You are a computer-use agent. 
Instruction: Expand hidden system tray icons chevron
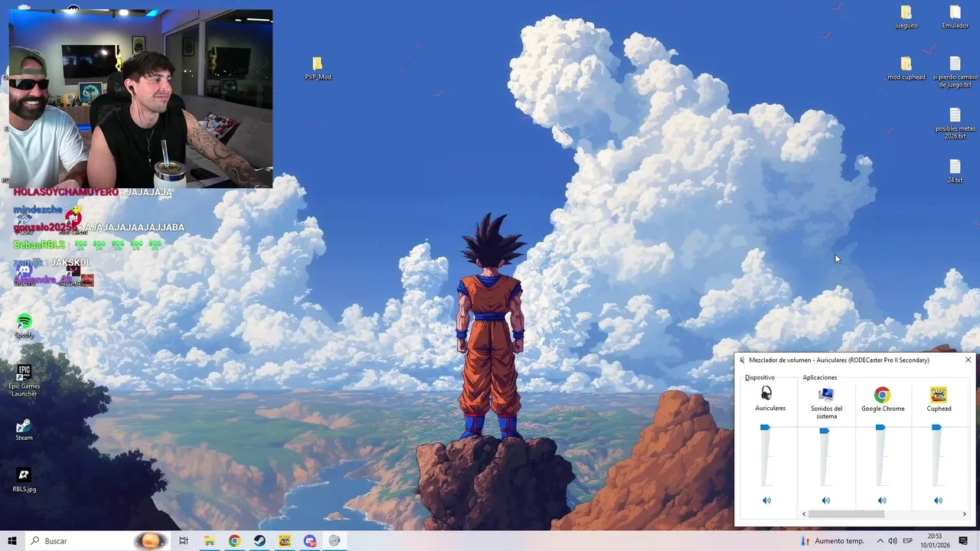[880, 541]
